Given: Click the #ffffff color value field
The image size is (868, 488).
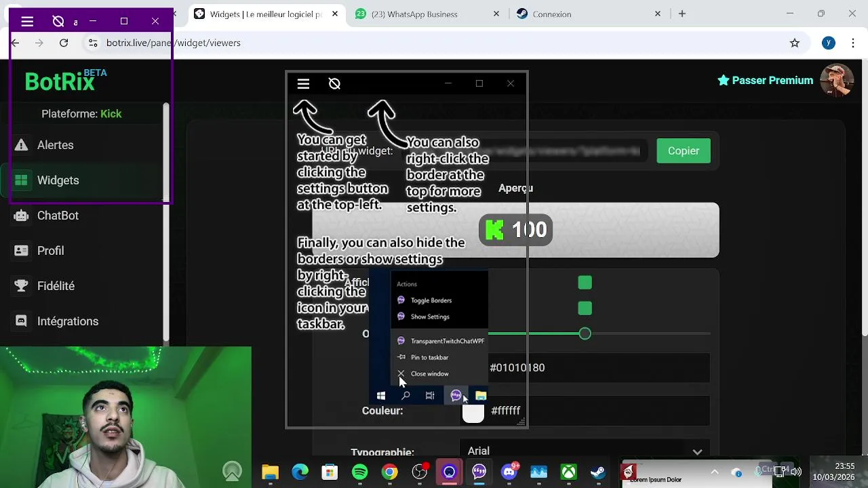Looking at the screenshot, I should click(x=585, y=411).
